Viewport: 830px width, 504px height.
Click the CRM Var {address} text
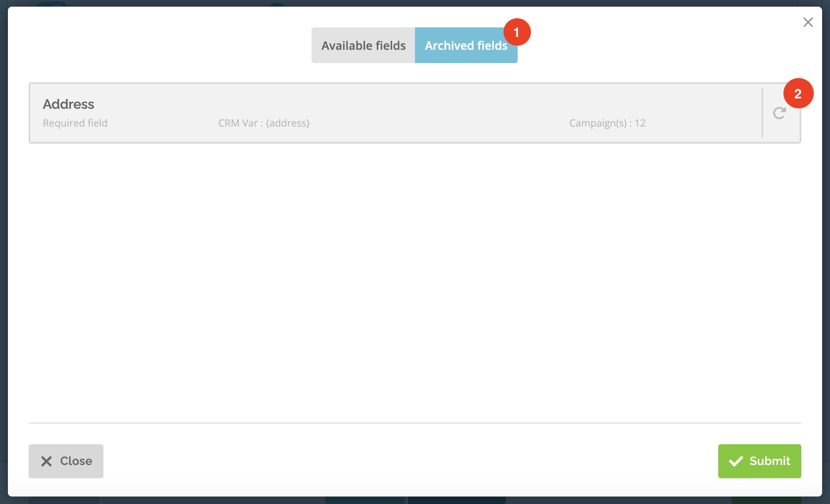point(265,123)
